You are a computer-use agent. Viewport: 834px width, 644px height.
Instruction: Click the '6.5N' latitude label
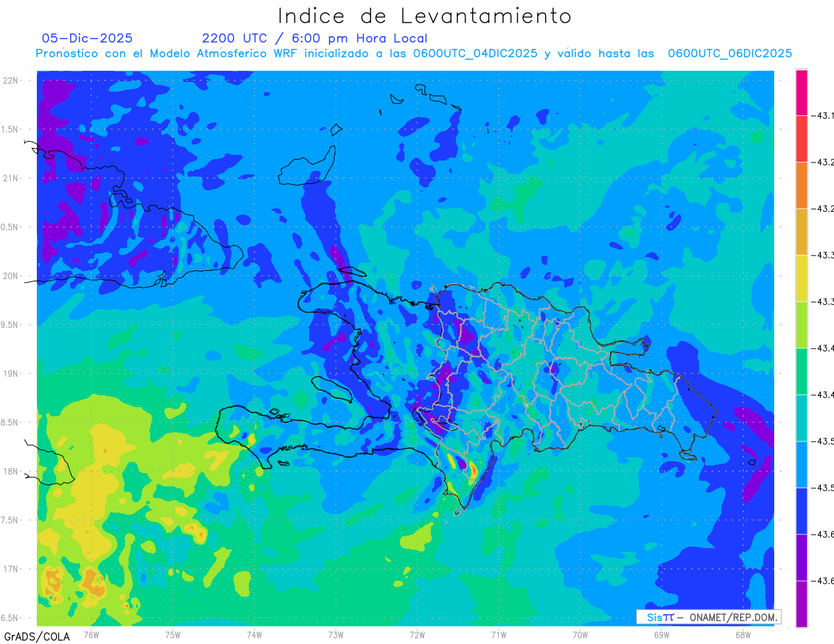click(10, 618)
